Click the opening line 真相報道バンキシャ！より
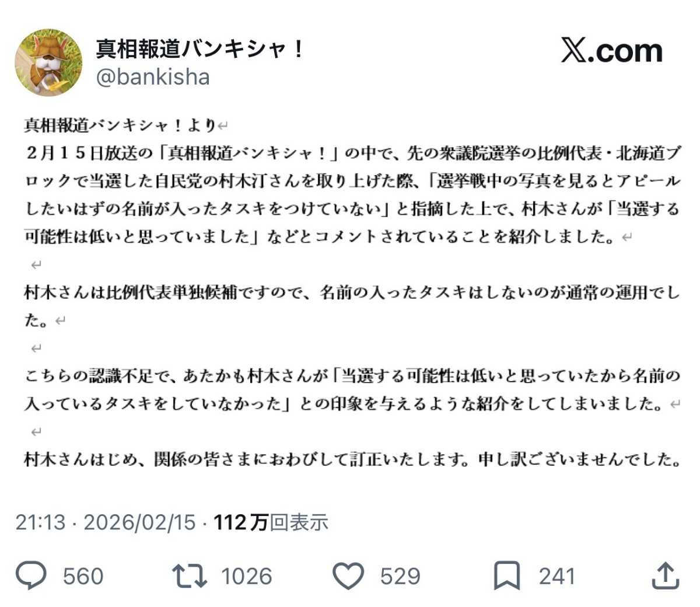Screen dimensions: 700x607 121,125
